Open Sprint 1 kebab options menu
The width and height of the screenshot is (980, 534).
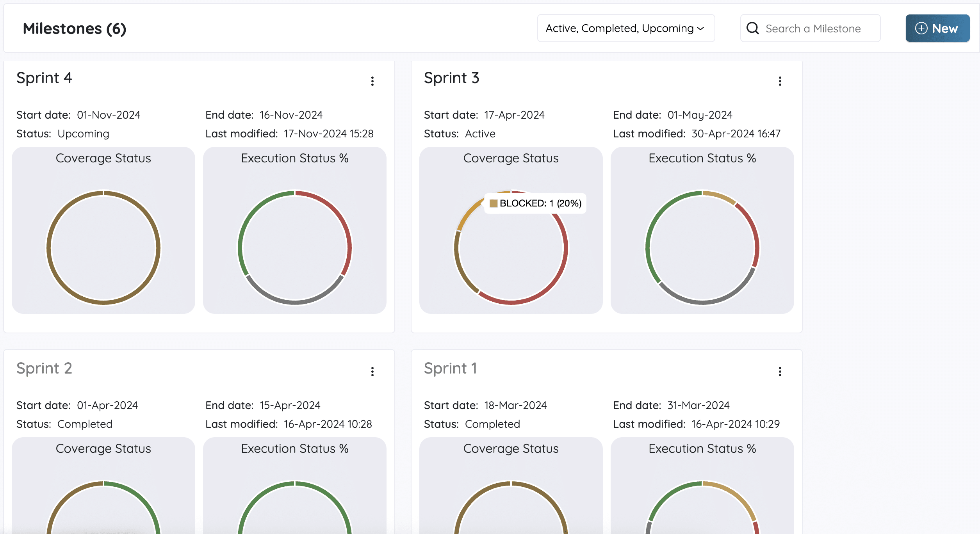point(780,372)
